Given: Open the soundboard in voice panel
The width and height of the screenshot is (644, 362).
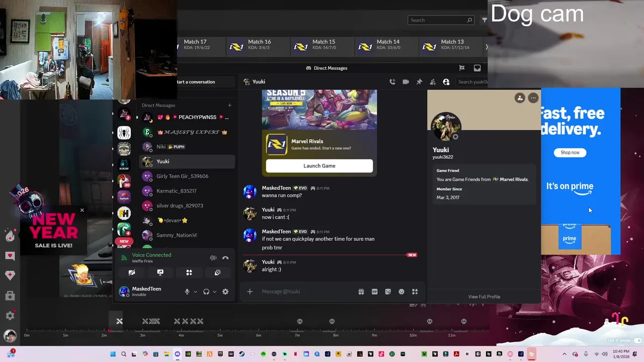Looking at the screenshot, I should (x=217, y=273).
